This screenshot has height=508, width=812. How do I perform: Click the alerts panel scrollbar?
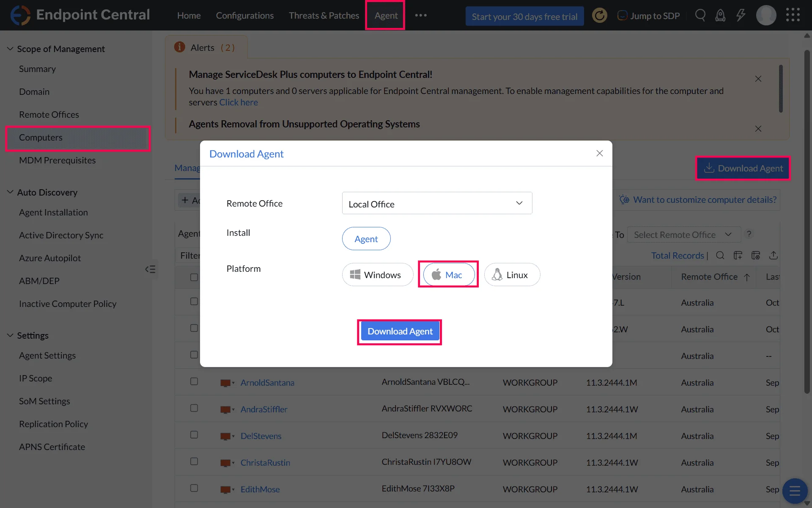[x=781, y=88]
